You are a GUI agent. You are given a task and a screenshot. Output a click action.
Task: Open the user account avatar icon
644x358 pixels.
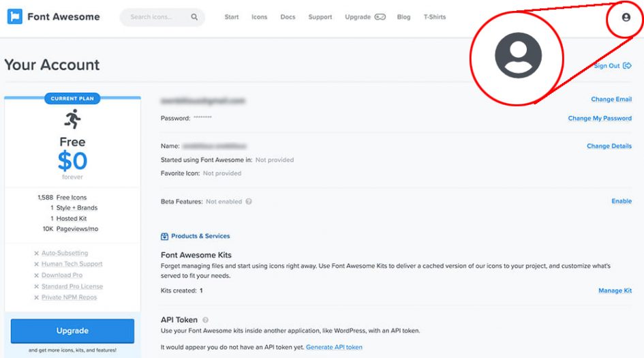626,17
